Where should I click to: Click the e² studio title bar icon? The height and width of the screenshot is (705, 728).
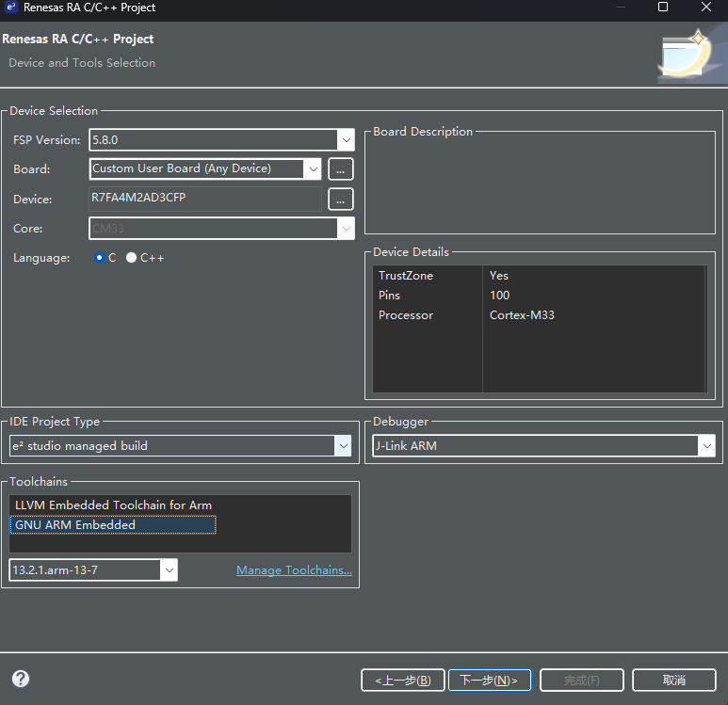tap(11, 8)
